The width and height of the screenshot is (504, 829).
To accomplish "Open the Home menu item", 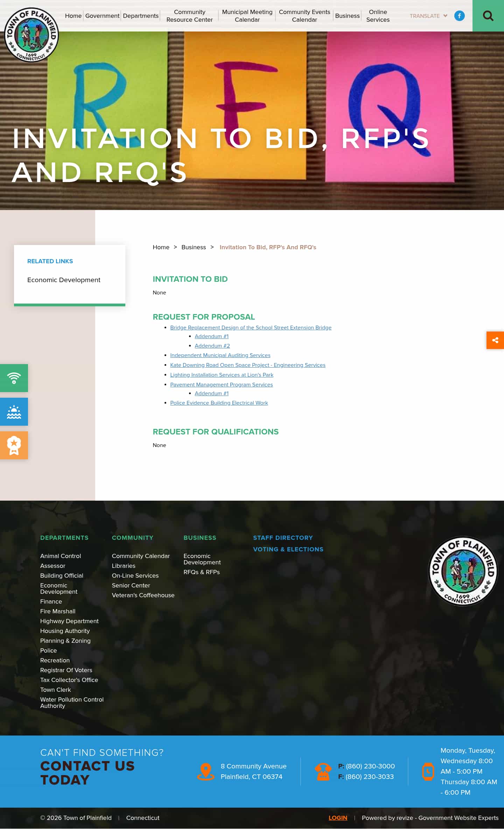I will tap(73, 16).
